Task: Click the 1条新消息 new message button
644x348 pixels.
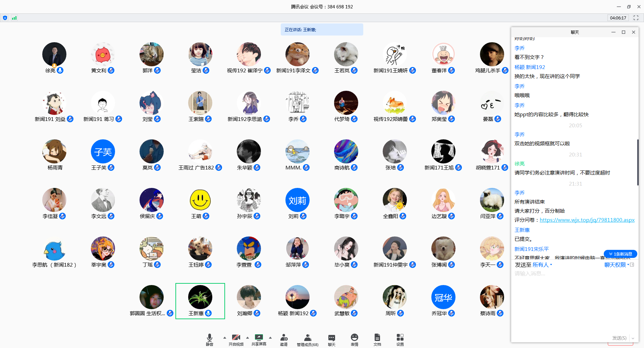Action: 620,254
